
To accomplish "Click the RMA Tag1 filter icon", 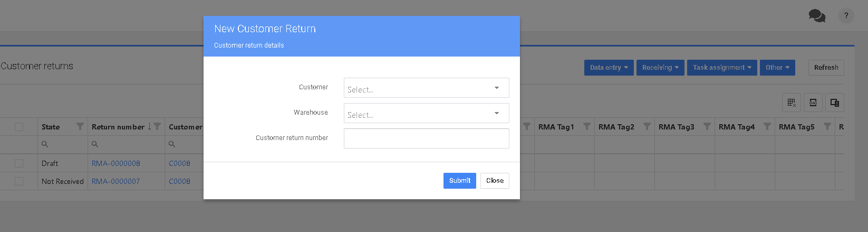I will coord(587,127).
